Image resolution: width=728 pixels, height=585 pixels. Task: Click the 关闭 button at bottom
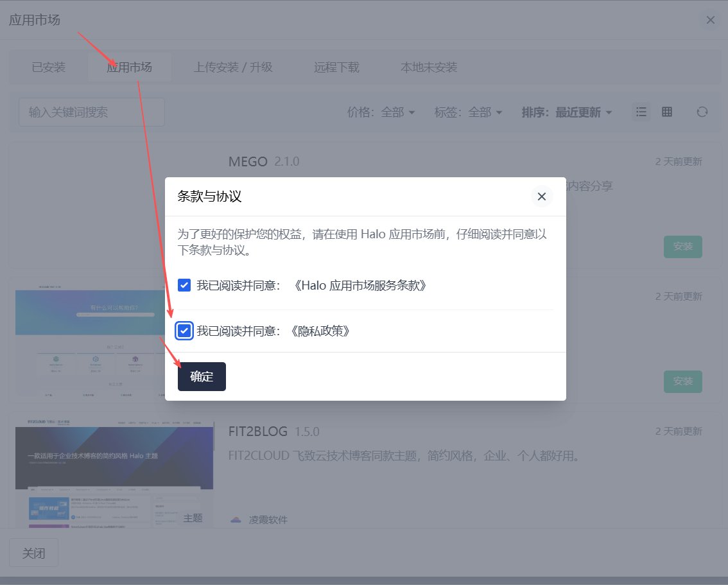(x=33, y=553)
